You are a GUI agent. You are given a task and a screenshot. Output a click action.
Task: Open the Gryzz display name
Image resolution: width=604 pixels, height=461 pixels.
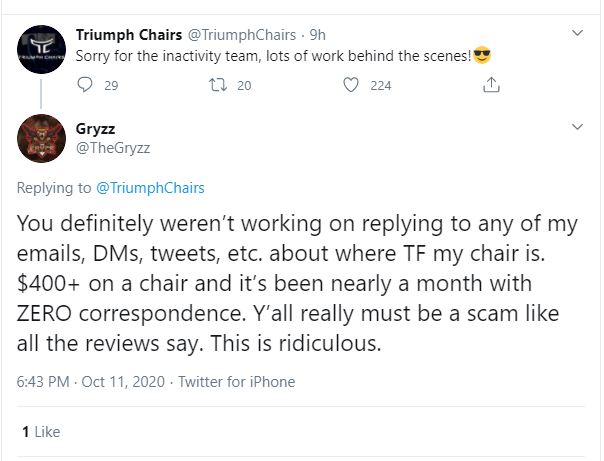pyautogui.click(x=95, y=129)
